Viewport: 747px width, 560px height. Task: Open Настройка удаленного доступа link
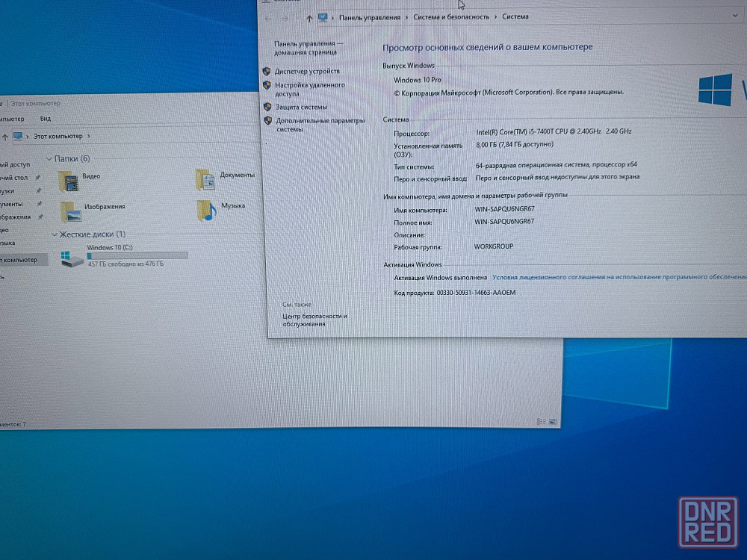[x=310, y=90]
